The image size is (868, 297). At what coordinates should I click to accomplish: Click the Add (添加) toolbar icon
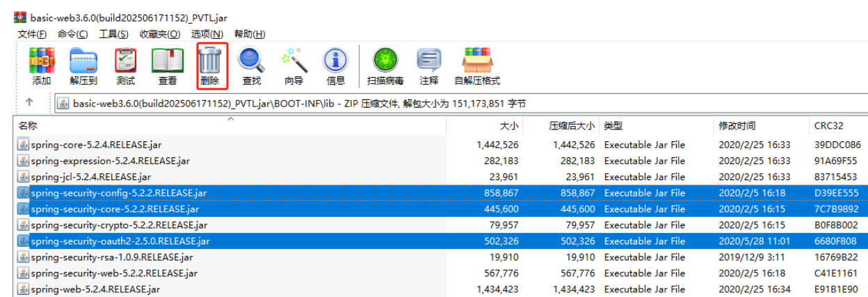click(42, 61)
